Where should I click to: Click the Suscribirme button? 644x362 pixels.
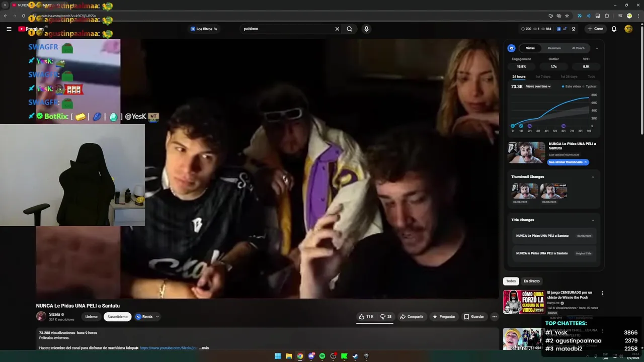point(117,317)
